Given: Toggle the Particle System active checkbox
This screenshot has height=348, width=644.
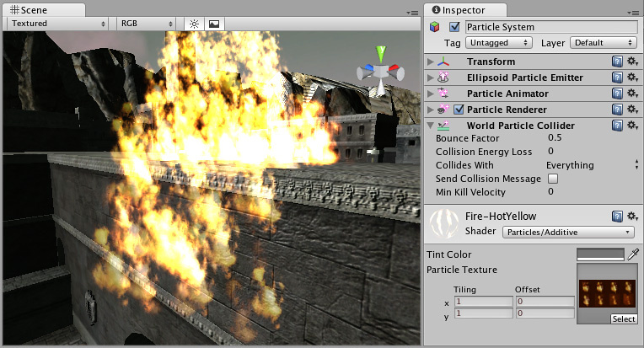Looking at the screenshot, I should pos(455,27).
